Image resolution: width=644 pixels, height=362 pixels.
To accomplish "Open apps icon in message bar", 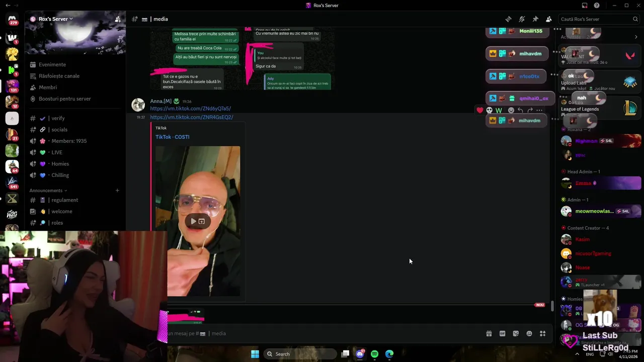I will 542,333.
